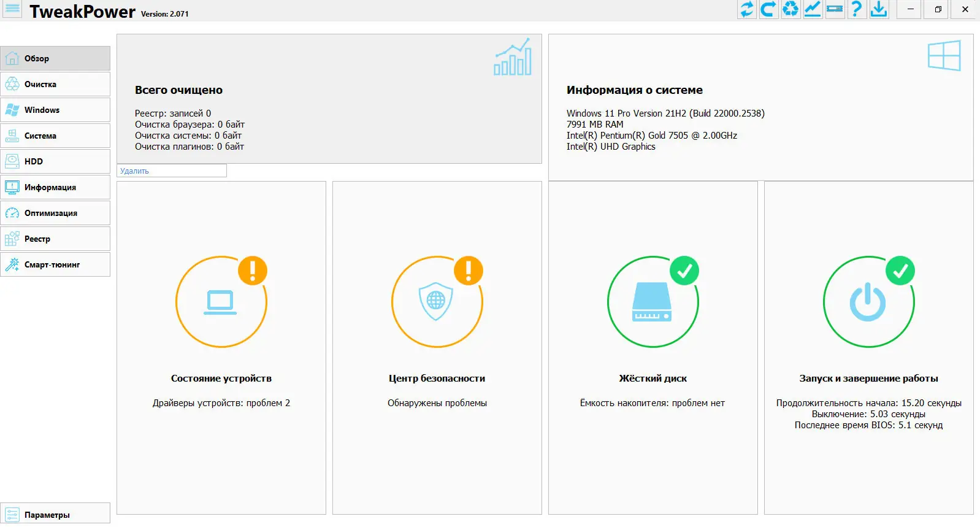980x527 pixels.
Task: Click the shield globe security center icon
Action: (436, 301)
